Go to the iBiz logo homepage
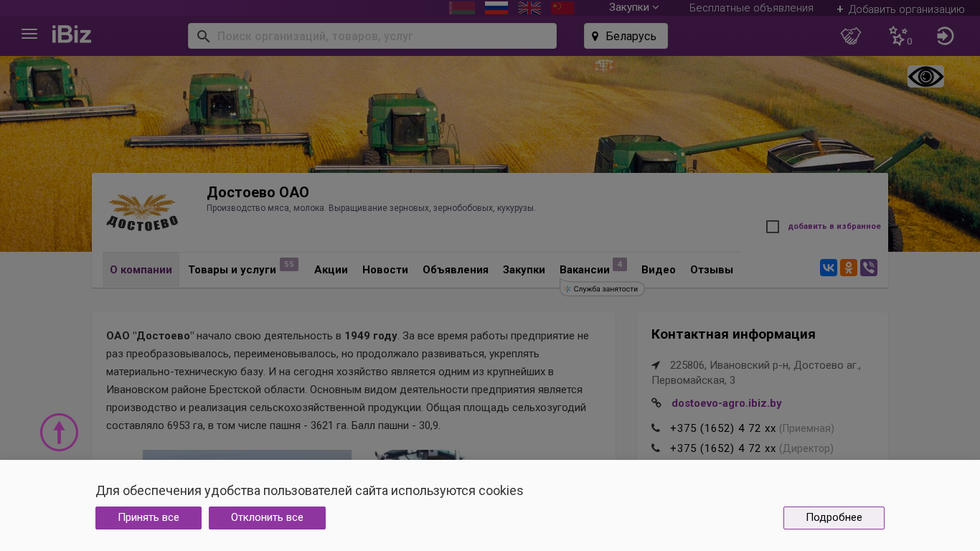 coord(72,34)
